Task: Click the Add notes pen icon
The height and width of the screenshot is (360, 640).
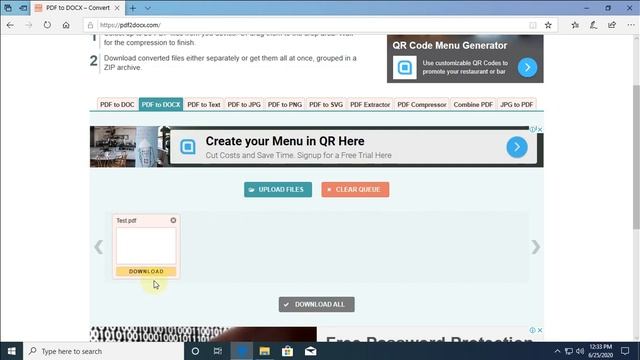Action: tap(593, 25)
